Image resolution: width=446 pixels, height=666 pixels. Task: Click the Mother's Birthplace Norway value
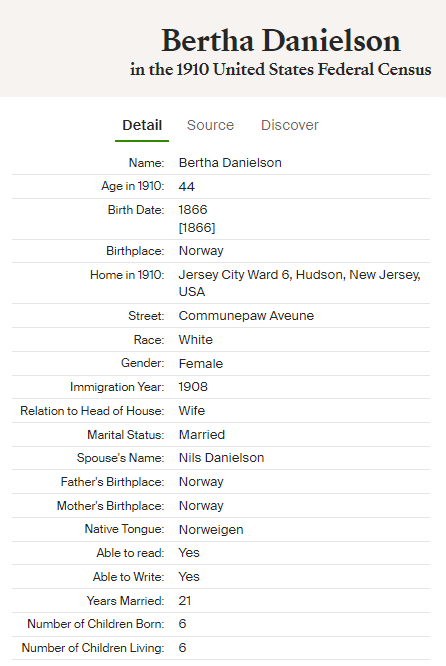click(201, 505)
